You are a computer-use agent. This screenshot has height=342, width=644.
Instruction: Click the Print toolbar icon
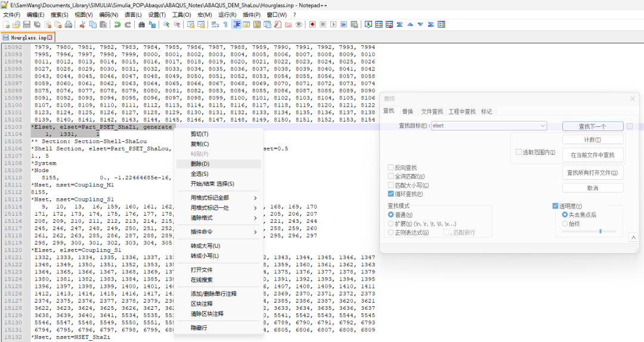tap(68, 24)
